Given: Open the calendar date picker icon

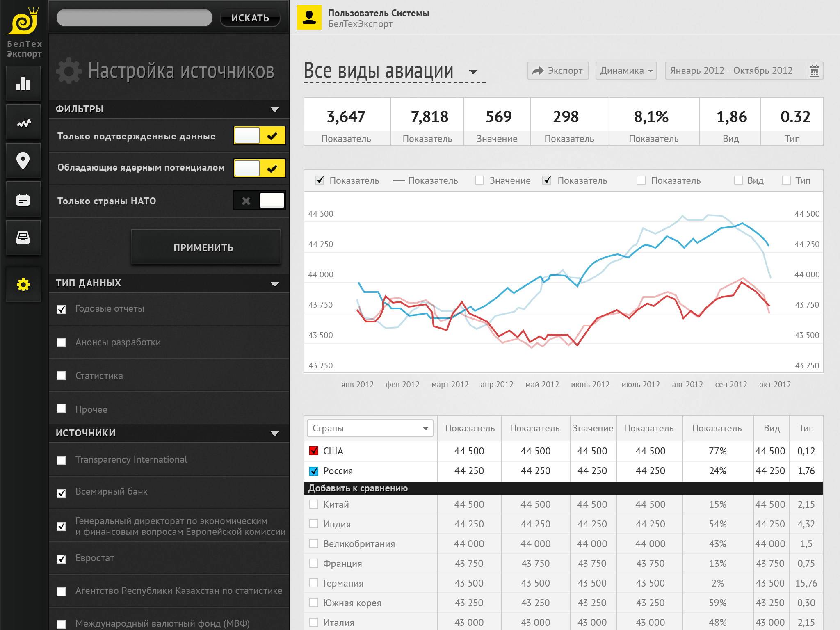Looking at the screenshot, I should [x=815, y=71].
